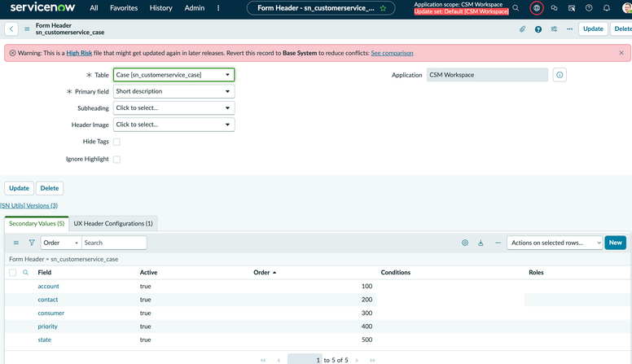Image resolution: width=632 pixels, height=364 pixels.
Task: Open the See comparison link
Action: tap(392, 53)
